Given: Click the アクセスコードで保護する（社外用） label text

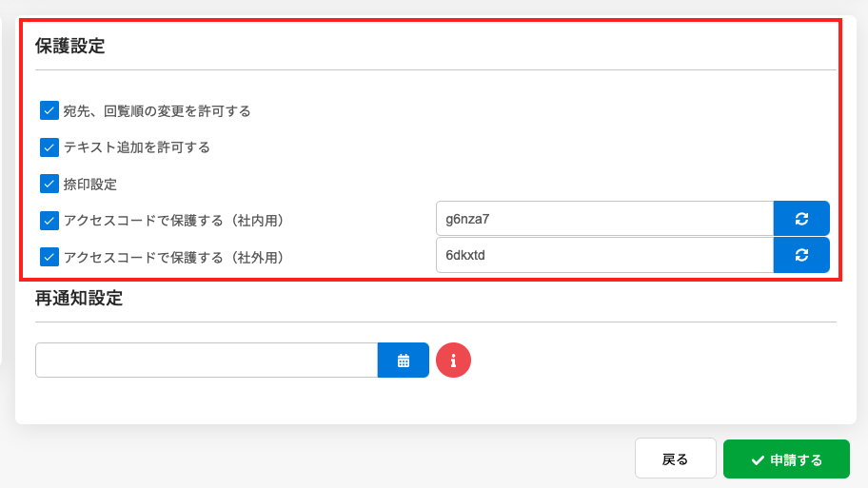Looking at the screenshot, I should pyautogui.click(x=173, y=257).
